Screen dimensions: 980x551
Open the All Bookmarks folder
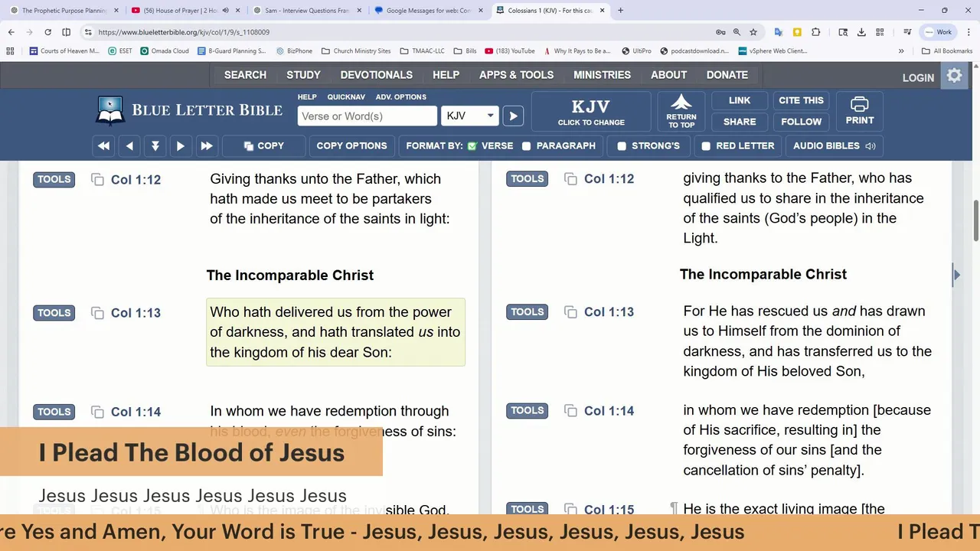[x=947, y=51]
